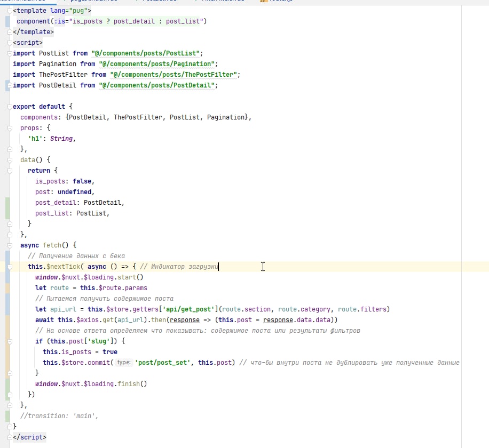Screen dimensions: 489x448
Task: Click the 'this.$nextTick(' call
Action: pos(56,267)
